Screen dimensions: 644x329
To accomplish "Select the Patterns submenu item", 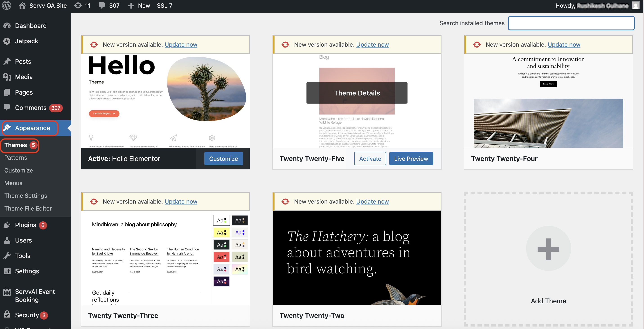I will [x=16, y=158].
